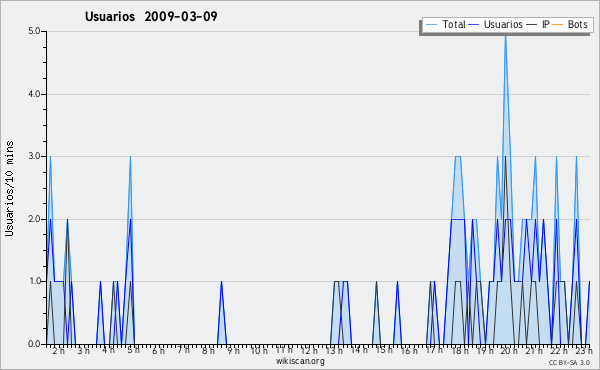Click the '19 h' x-axis label

pos(485,351)
